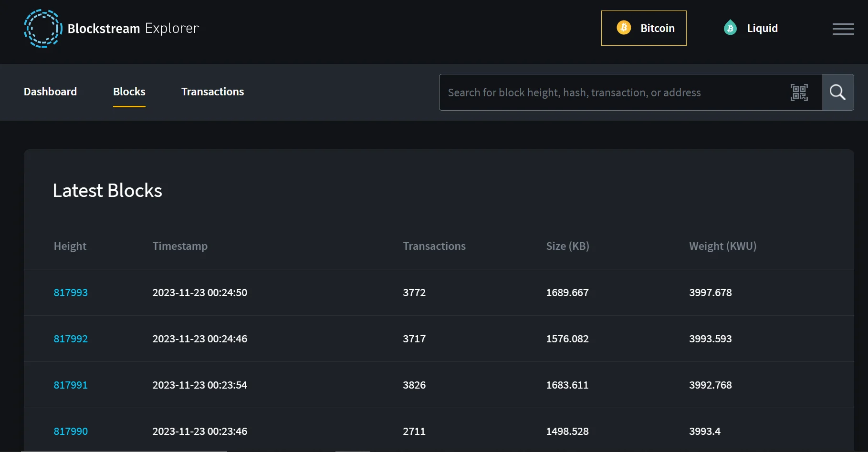868x452 pixels.
Task: Click size value 1498.528
Action: [567, 431]
